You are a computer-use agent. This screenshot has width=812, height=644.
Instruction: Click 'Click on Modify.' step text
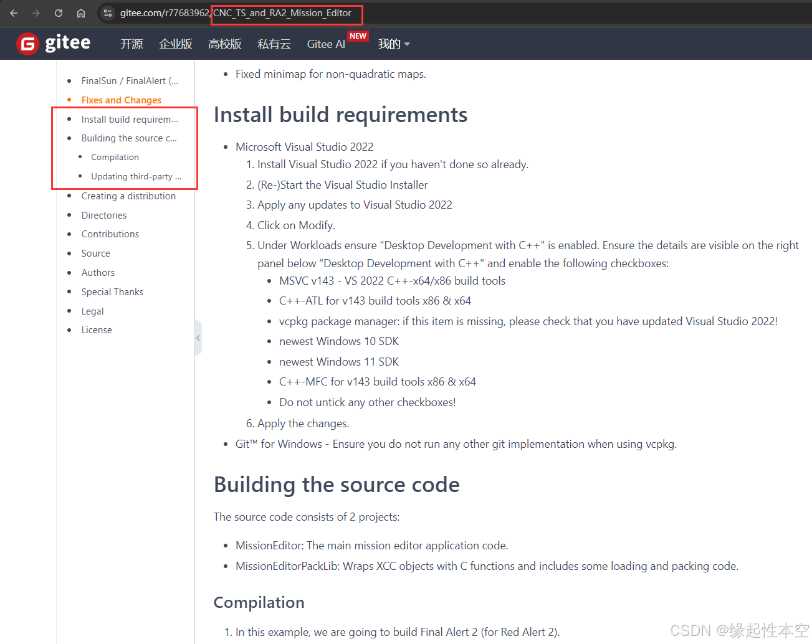[296, 225]
